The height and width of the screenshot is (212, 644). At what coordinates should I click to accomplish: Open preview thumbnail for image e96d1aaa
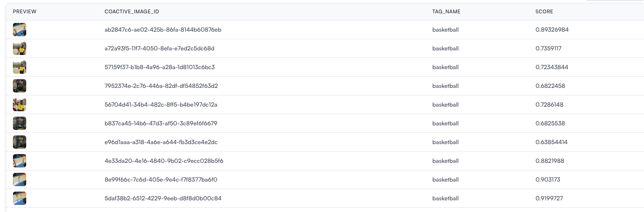pyautogui.click(x=20, y=142)
